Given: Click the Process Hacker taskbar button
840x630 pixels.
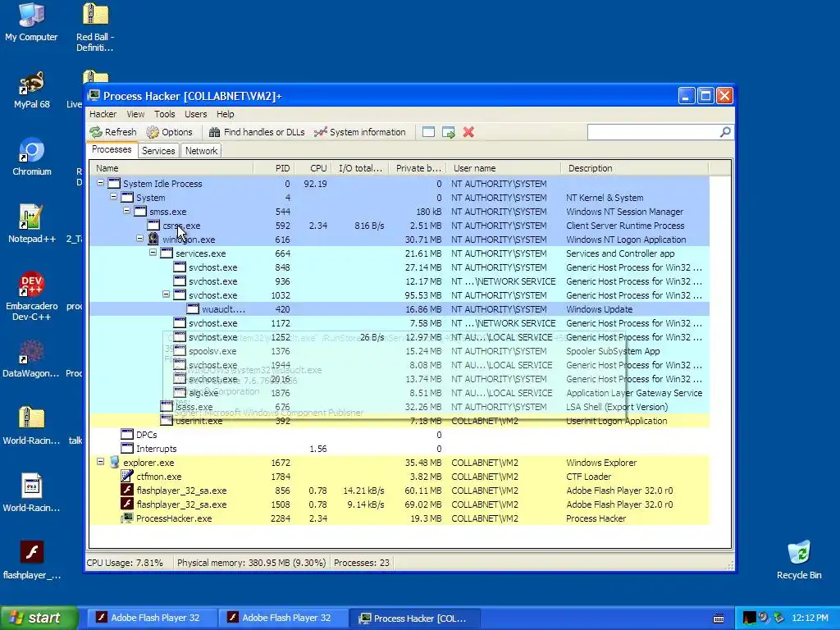Looking at the screenshot, I should (x=414, y=618).
